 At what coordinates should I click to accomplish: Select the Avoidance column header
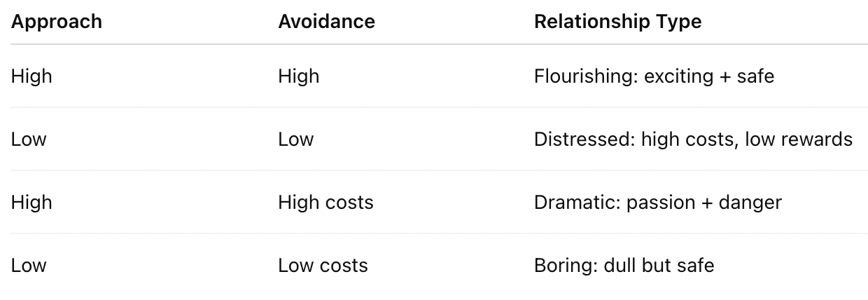coord(326,22)
